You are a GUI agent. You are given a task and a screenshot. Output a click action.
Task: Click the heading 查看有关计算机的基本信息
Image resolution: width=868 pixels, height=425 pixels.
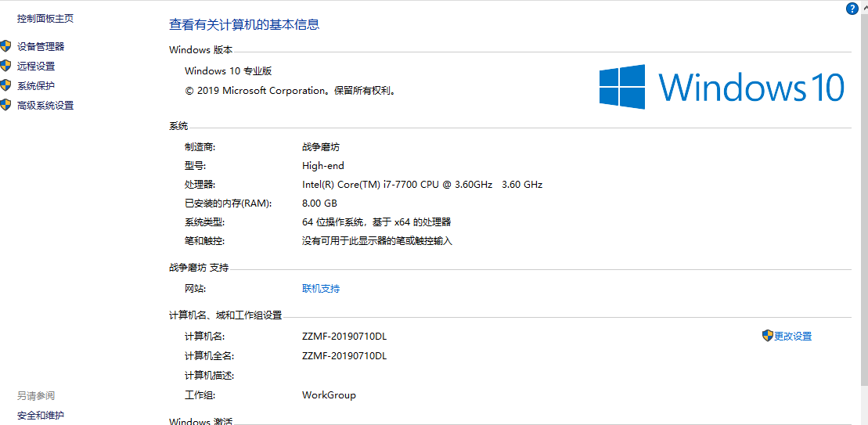(244, 24)
